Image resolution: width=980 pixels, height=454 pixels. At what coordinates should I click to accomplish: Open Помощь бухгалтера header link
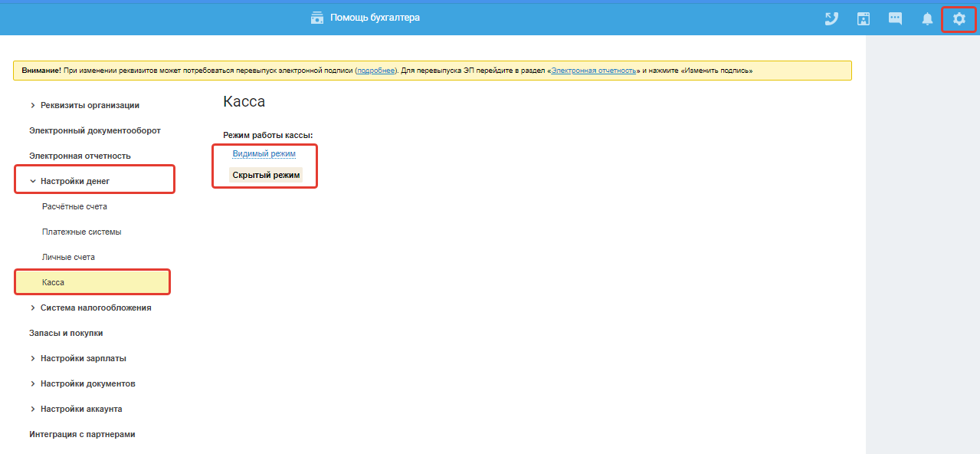tap(375, 18)
